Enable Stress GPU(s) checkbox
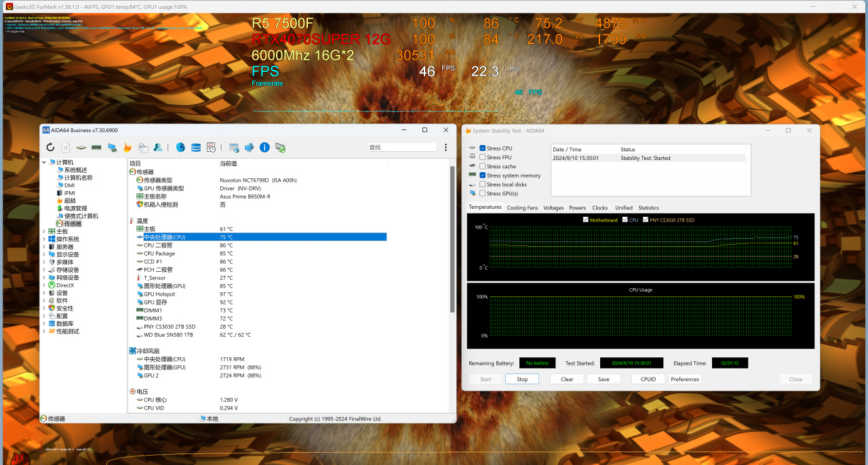Viewport: 868px width, 465px height. tap(482, 193)
